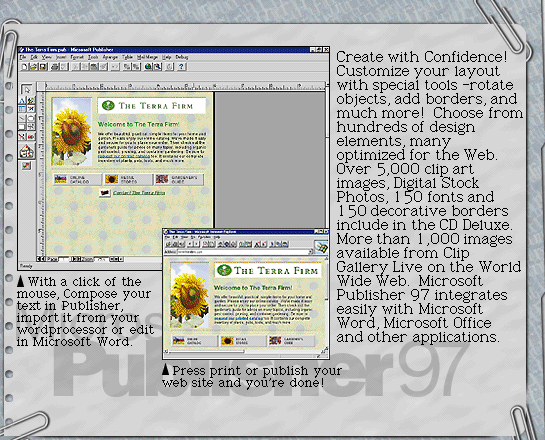Click the Bring to Front icon in Publisher
The height and width of the screenshot is (440, 545).
pos(127,67)
